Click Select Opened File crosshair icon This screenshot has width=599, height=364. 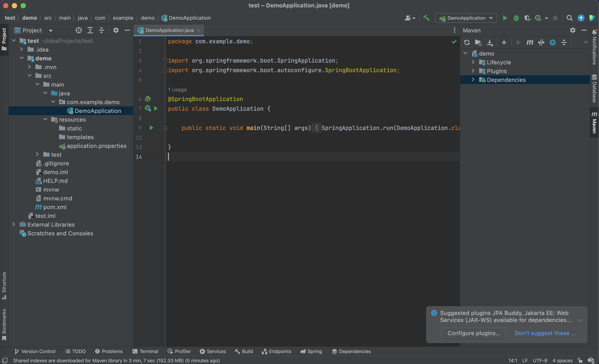[x=79, y=30]
